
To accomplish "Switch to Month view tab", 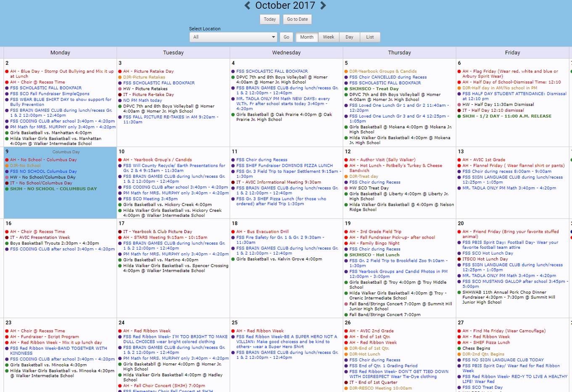I will [x=307, y=37].
